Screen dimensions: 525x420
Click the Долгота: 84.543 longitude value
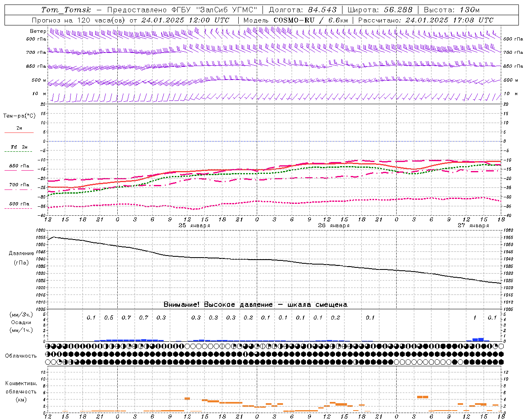coord(302,10)
